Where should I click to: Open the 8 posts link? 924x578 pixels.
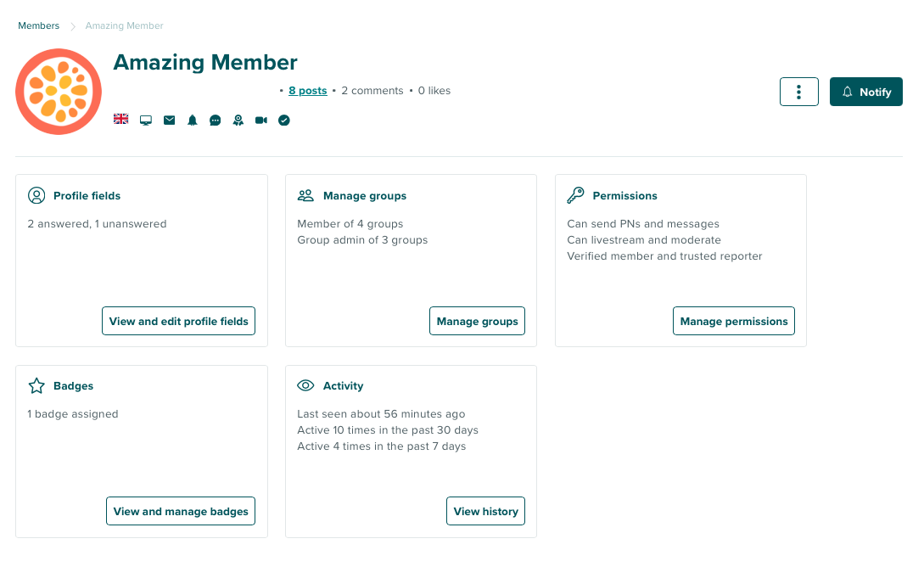click(x=307, y=90)
